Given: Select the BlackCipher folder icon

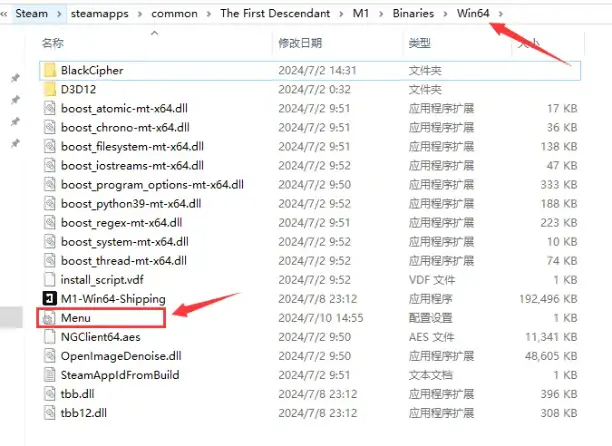Looking at the screenshot, I should pos(50,70).
